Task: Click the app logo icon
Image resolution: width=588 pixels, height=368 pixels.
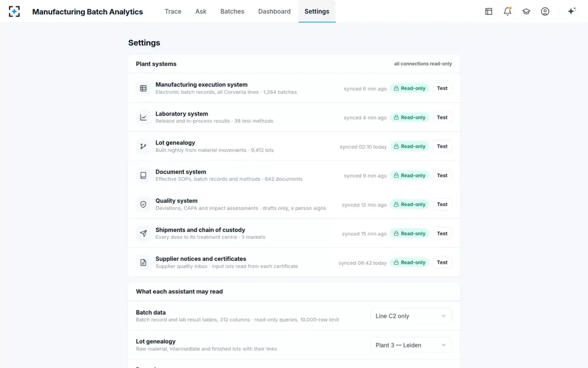Action: tap(14, 11)
